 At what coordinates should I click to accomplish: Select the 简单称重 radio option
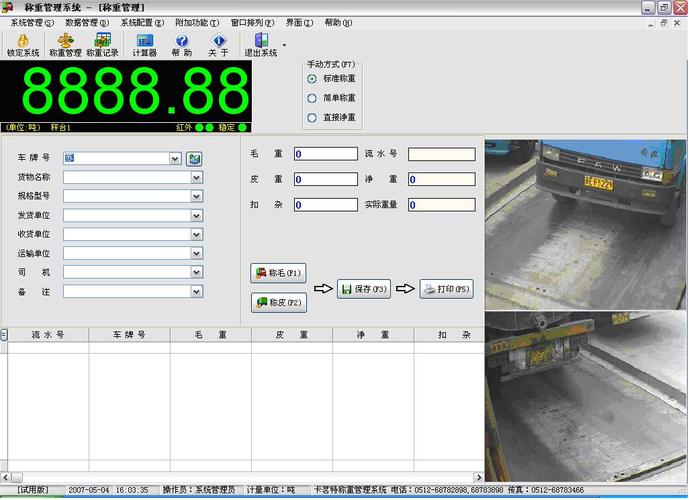pos(312,98)
